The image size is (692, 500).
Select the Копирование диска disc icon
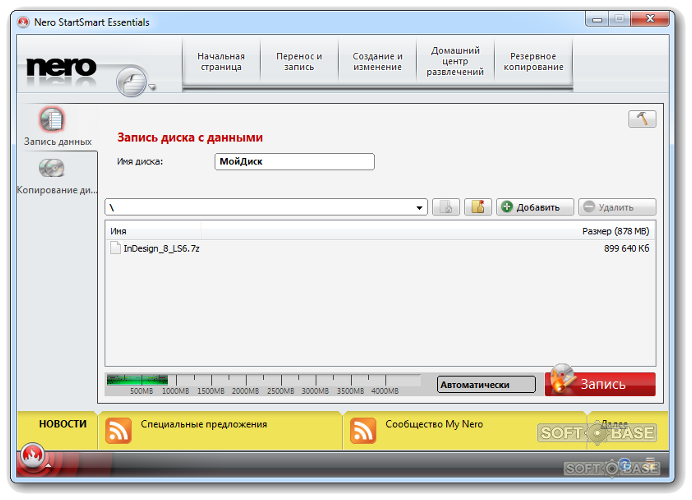52,168
